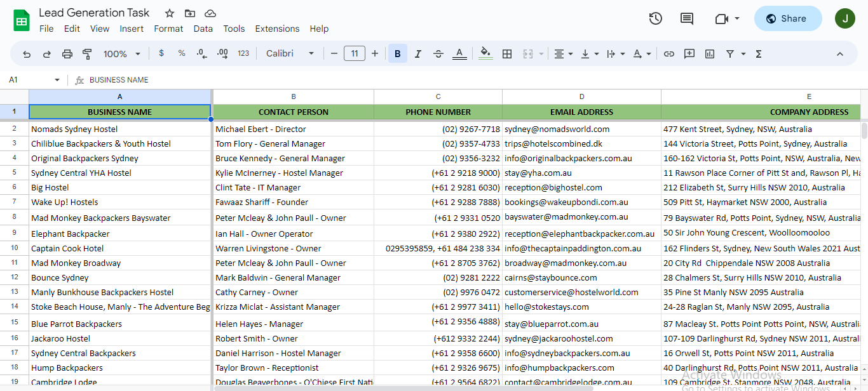
Task: Open Name box dropdown arrow
Action: (x=57, y=80)
